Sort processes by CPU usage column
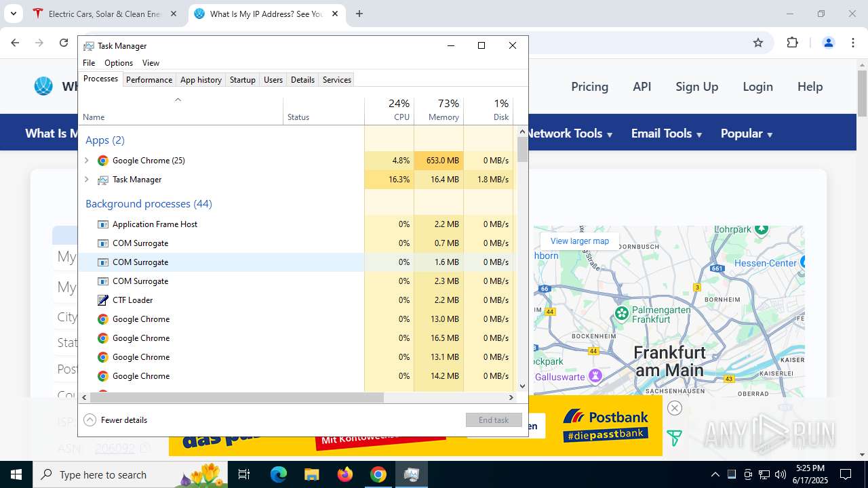This screenshot has height=488, width=868. (x=389, y=111)
